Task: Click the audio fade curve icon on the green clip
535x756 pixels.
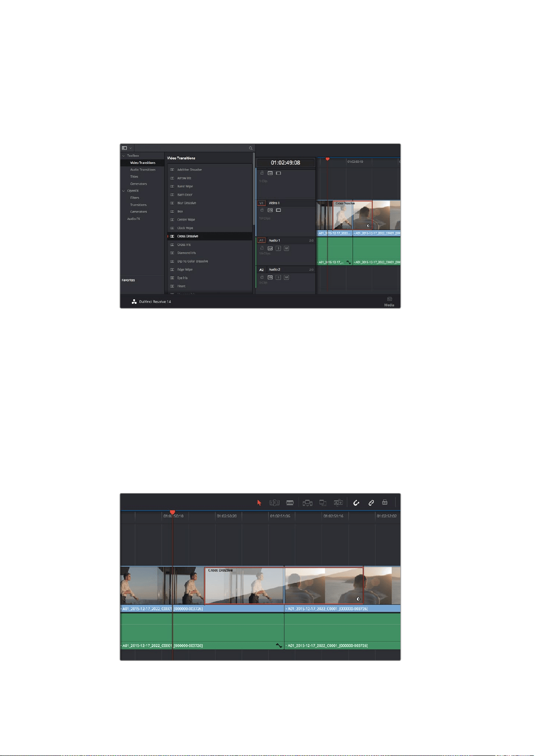Action: click(279, 646)
